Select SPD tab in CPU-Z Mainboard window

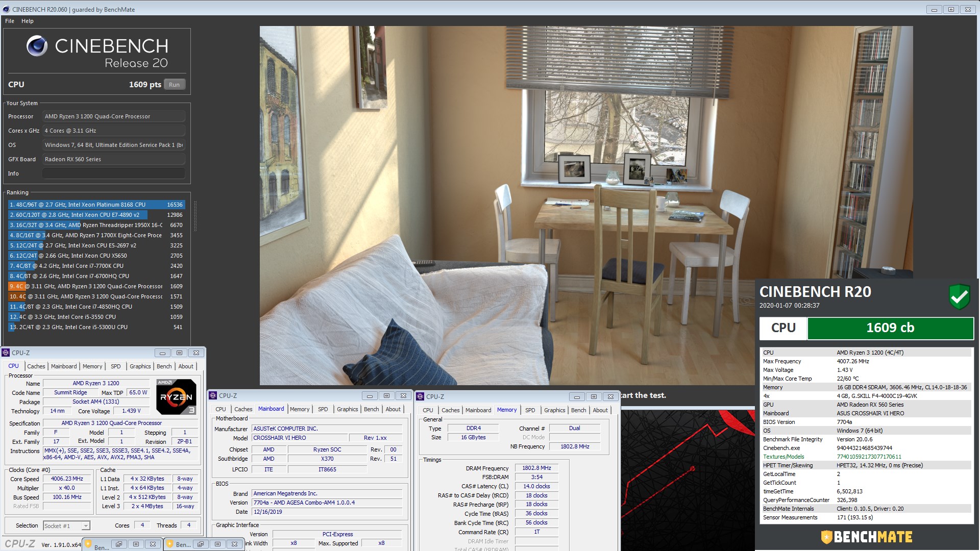pyautogui.click(x=323, y=409)
